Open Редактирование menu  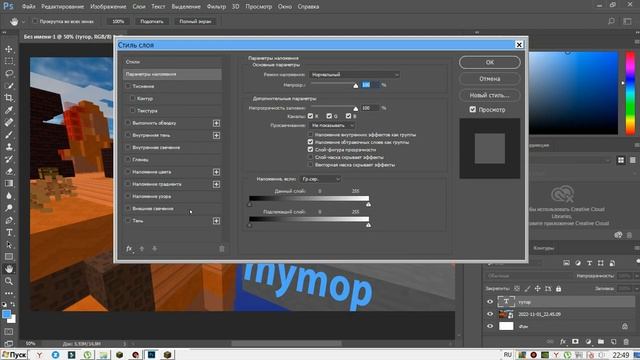point(62,7)
